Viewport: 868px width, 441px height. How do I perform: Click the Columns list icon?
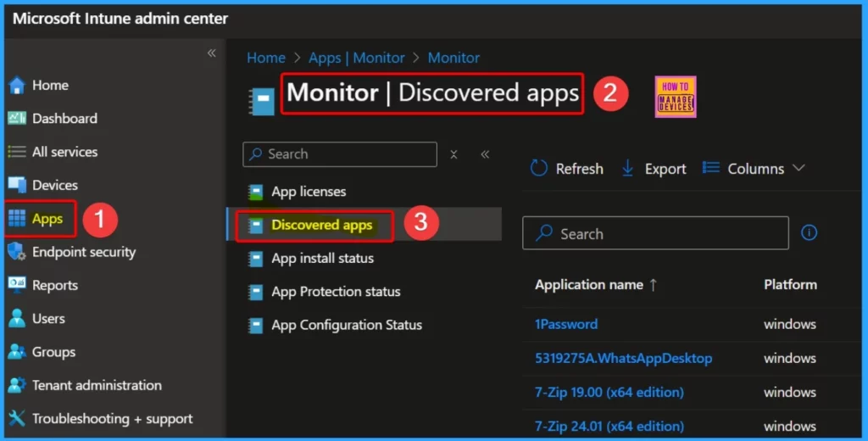pyautogui.click(x=711, y=167)
